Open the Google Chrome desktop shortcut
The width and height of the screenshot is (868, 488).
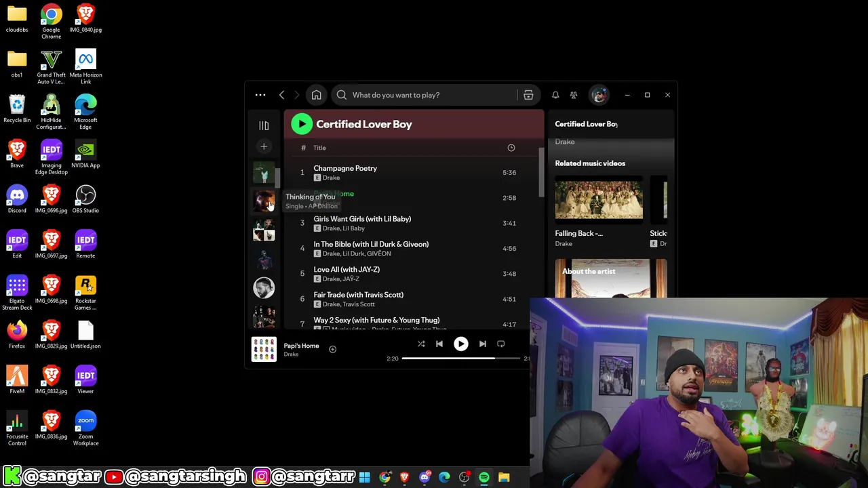[51, 21]
